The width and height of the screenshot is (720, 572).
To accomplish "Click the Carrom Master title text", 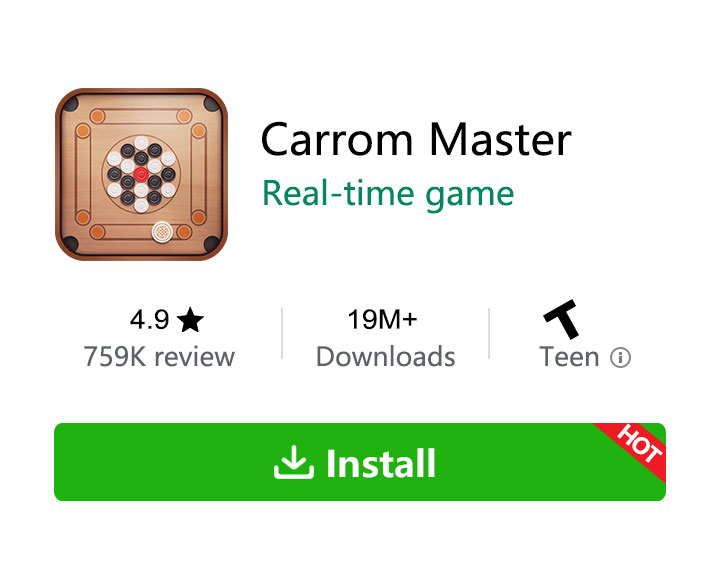I will [x=416, y=140].
